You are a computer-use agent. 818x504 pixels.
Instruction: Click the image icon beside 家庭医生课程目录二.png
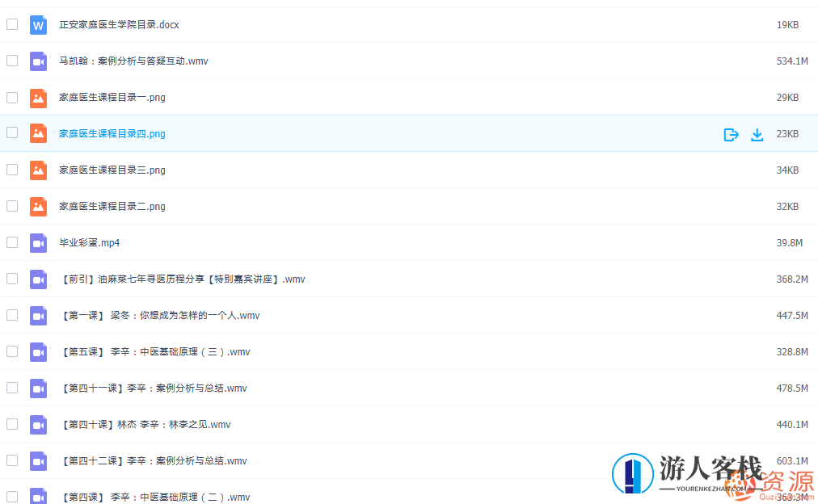[x=38, y=206]
